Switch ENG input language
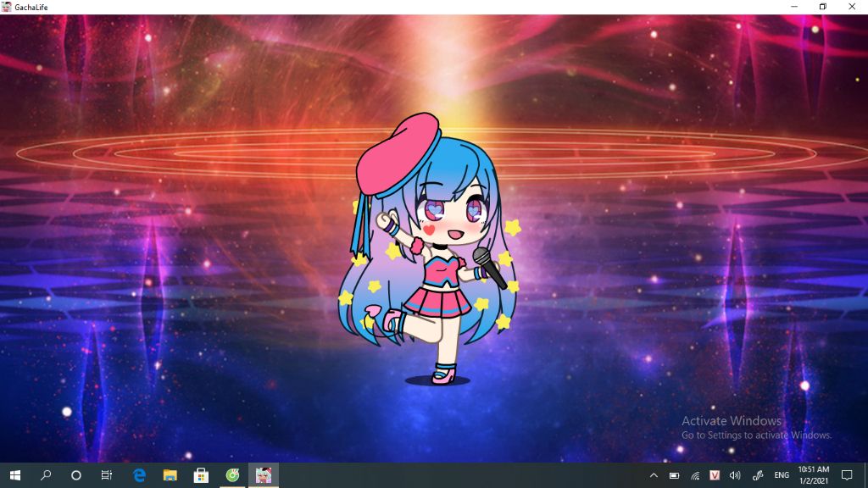The image size is (868, 488). tap(782, 475)
